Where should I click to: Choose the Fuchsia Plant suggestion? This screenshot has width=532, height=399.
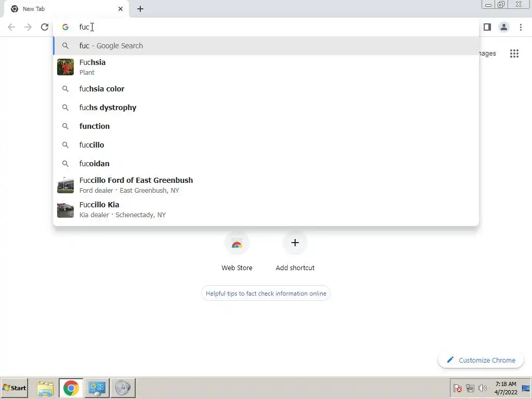(x=266, y=67)
